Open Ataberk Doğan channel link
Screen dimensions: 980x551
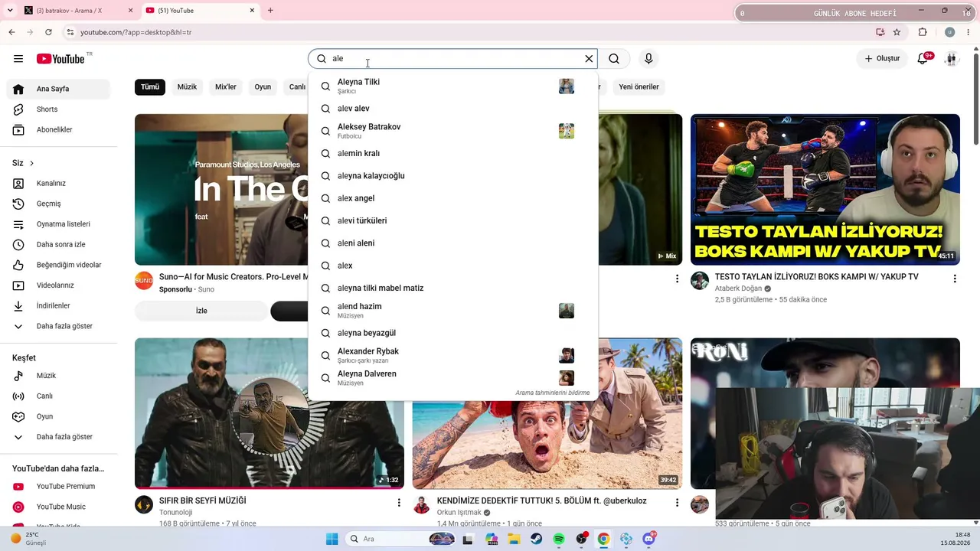(x=739, y=289)
